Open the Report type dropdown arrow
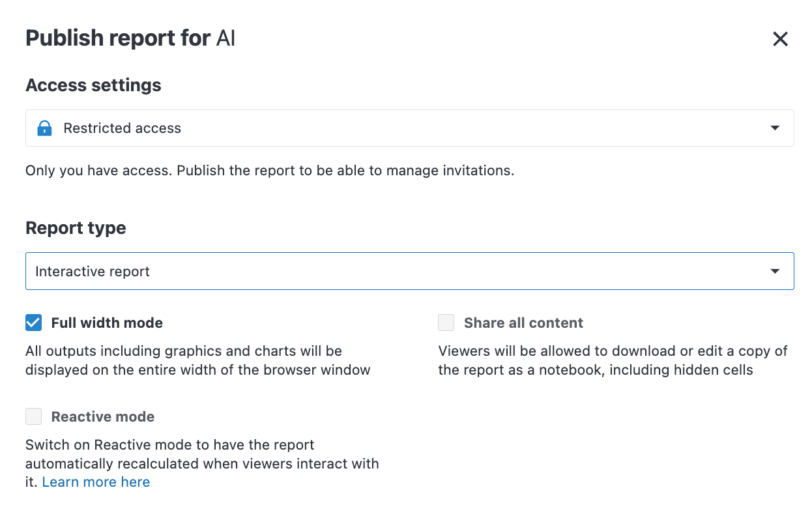This screenshot has height=520, width=812. pos(775,270)
